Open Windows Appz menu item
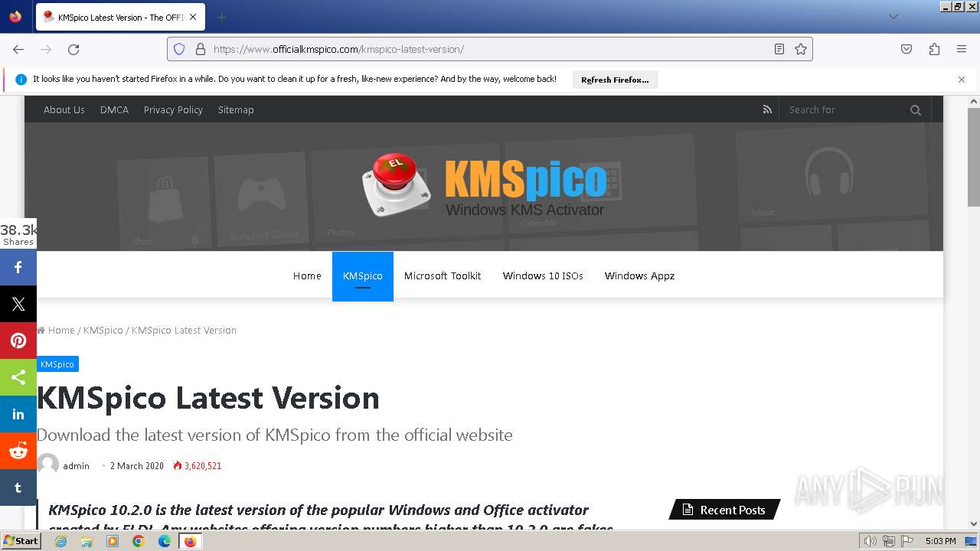 (639, 275)
